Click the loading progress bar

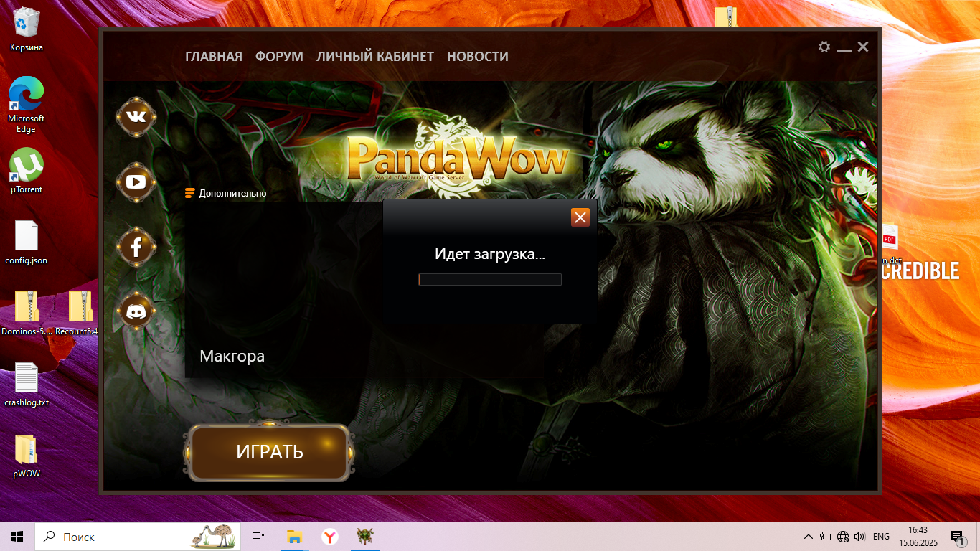pos(490,279)
